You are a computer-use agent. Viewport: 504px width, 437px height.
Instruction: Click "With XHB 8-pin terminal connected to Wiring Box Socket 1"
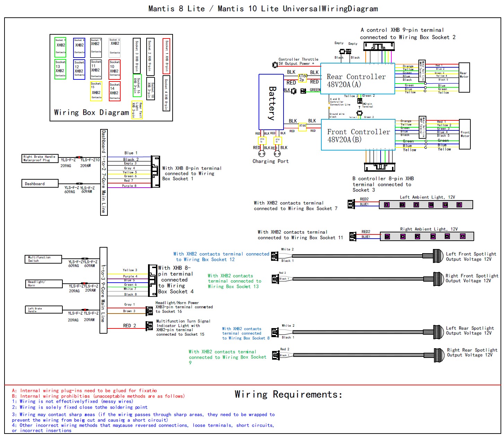pos(192,173)
